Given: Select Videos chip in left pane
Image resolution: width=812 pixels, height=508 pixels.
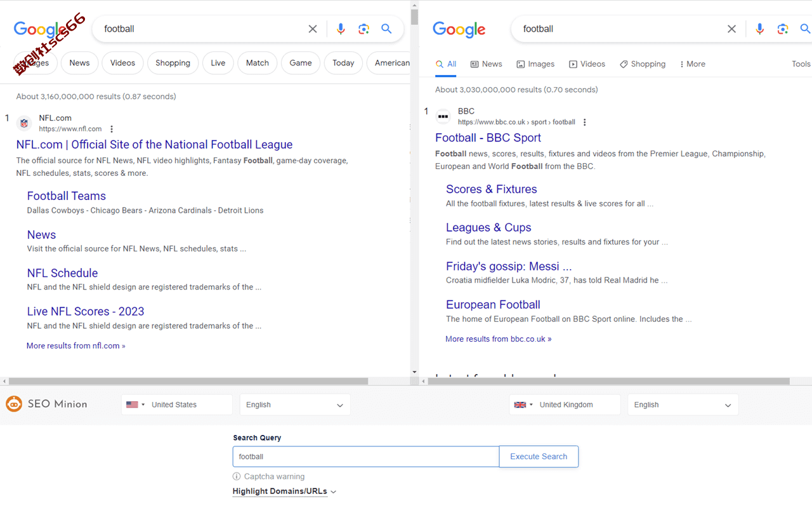Looking at the screenshot, I should click(x=122, y=63).
